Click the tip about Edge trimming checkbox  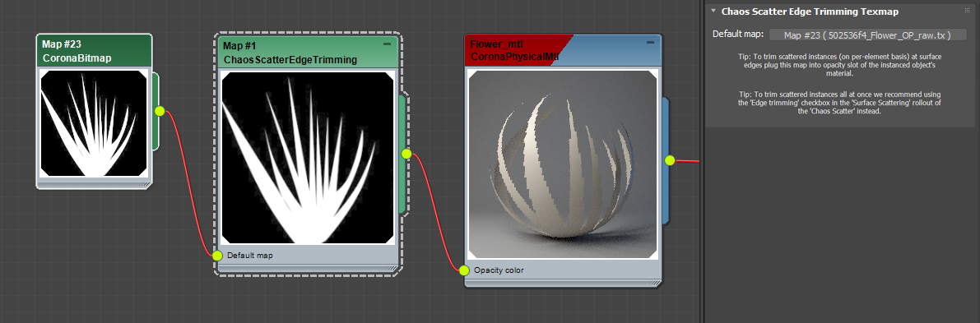[x=838, y=103]
